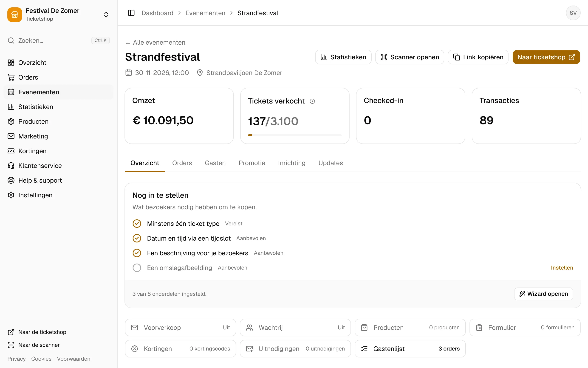588x368 pixels.
Task: Click the search magnifier icon
Action: click(11, 40)
